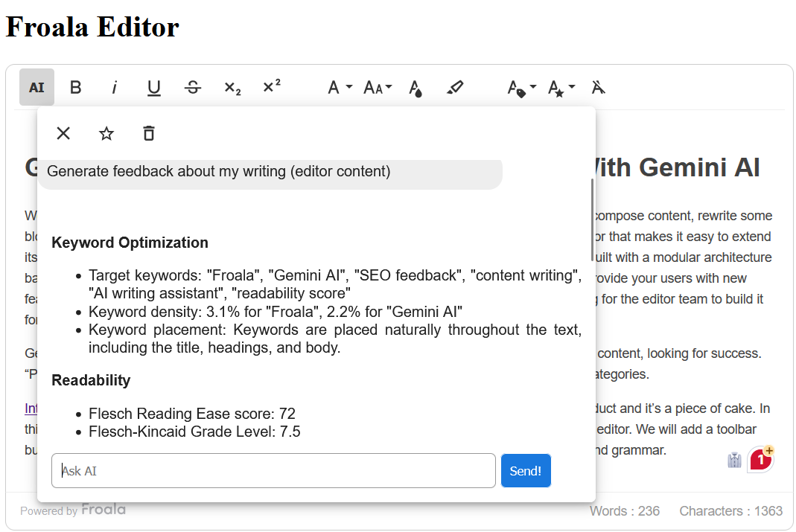Apply subscript formatting
796x532 pixels.
pyautogui.click(x=232, y=87)
